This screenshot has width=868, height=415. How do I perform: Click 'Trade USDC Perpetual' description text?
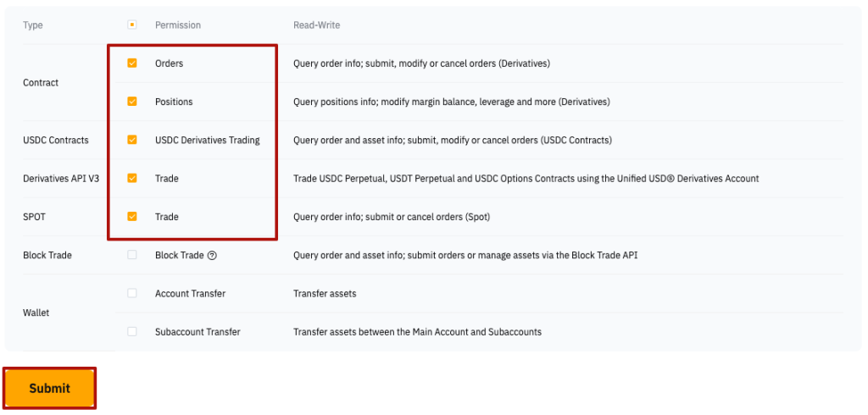pyautogui.click(x=526, y=178)
